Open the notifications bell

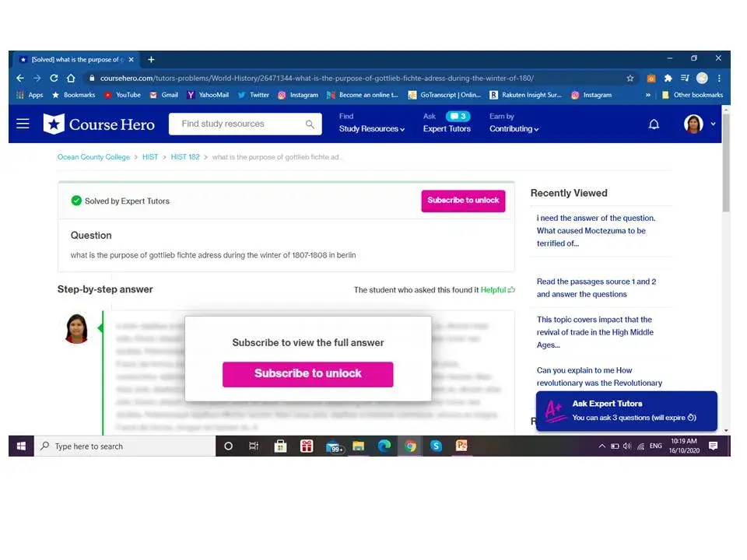click(x=654, y=124)
